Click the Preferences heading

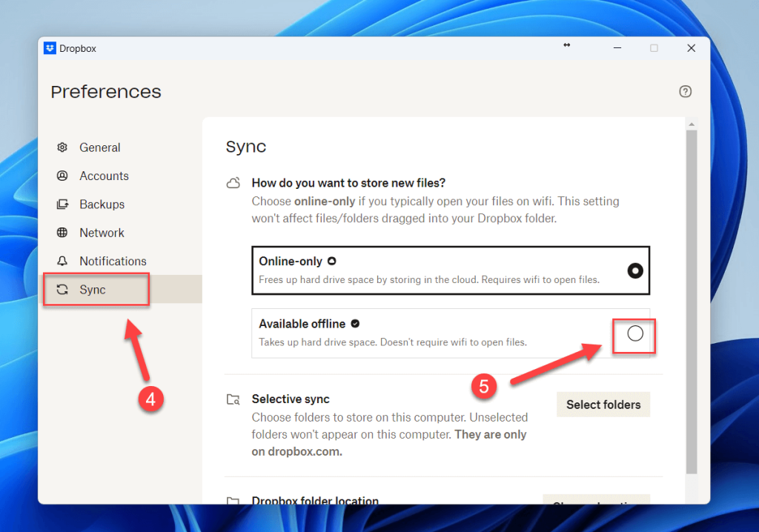106,91
